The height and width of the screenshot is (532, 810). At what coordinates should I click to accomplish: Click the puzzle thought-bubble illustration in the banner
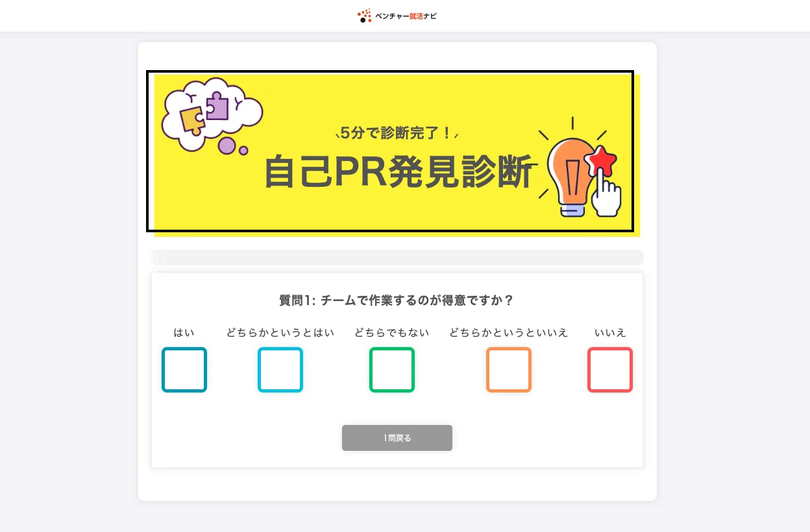[x=212, y=115]
